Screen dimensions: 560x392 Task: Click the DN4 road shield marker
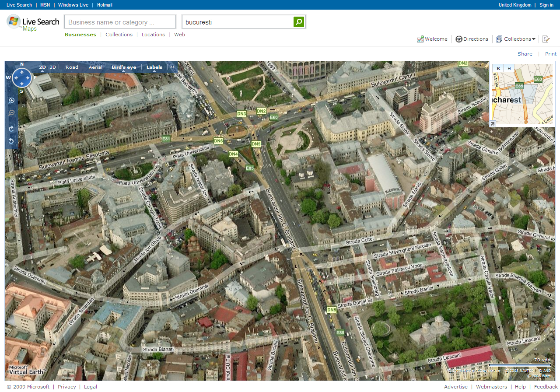pyautogui.click(x=233, y=154)
